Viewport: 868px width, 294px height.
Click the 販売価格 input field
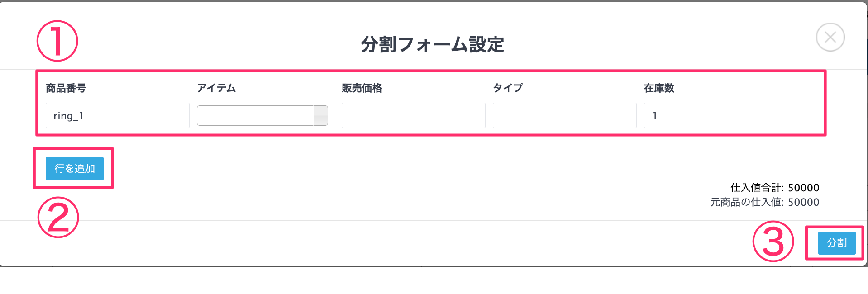coord(414,115)
